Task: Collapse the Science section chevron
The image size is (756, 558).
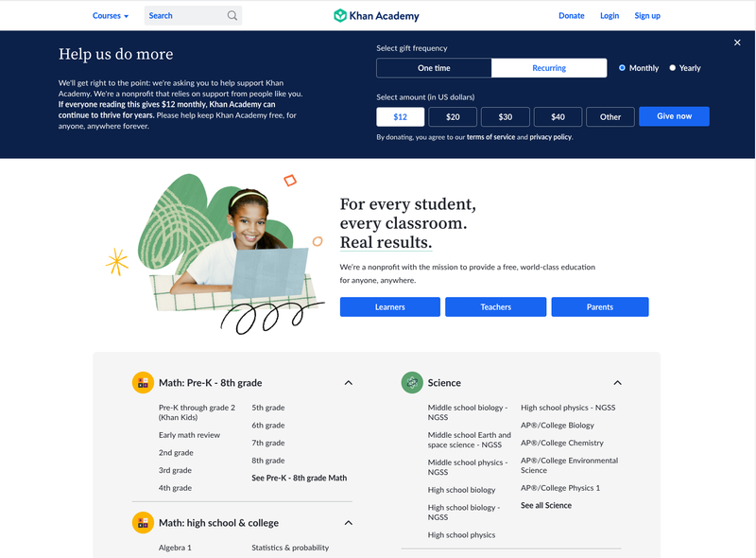Action: (x=618, y=383)
